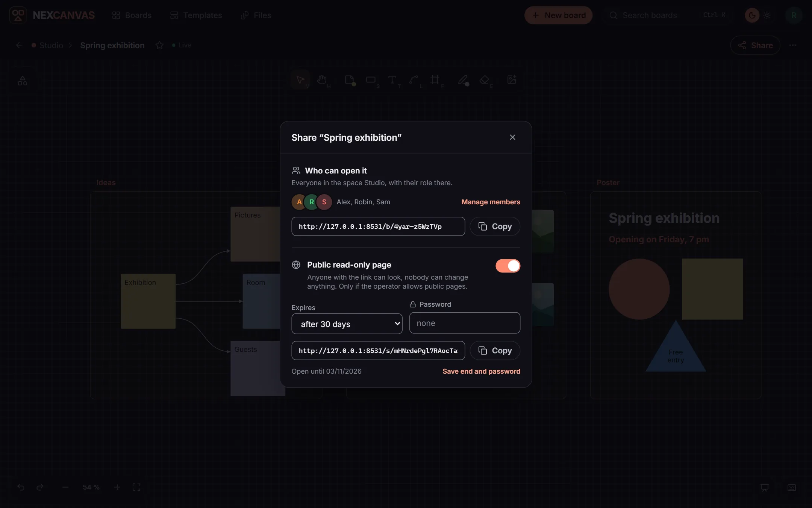Open the Share button in header
Image resolution: width=812 pixels, height=508 pixels.
coord(755,45)
